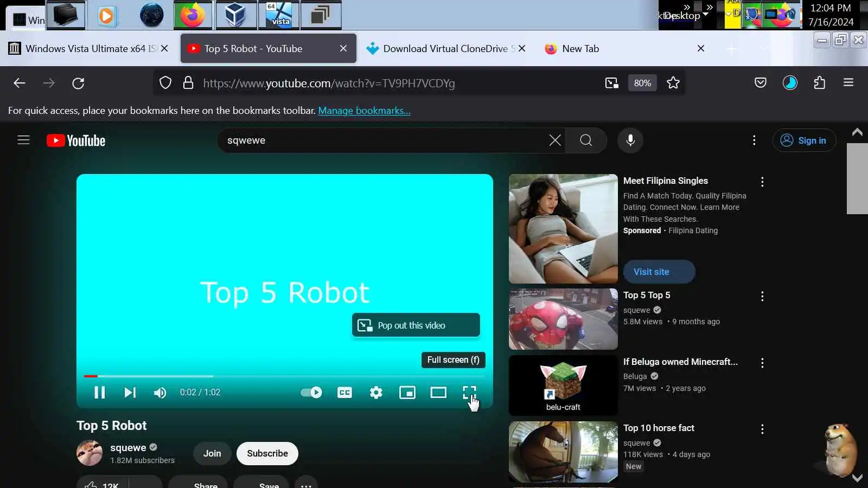Click the Pop out this video button

click(x=416, y=325)
